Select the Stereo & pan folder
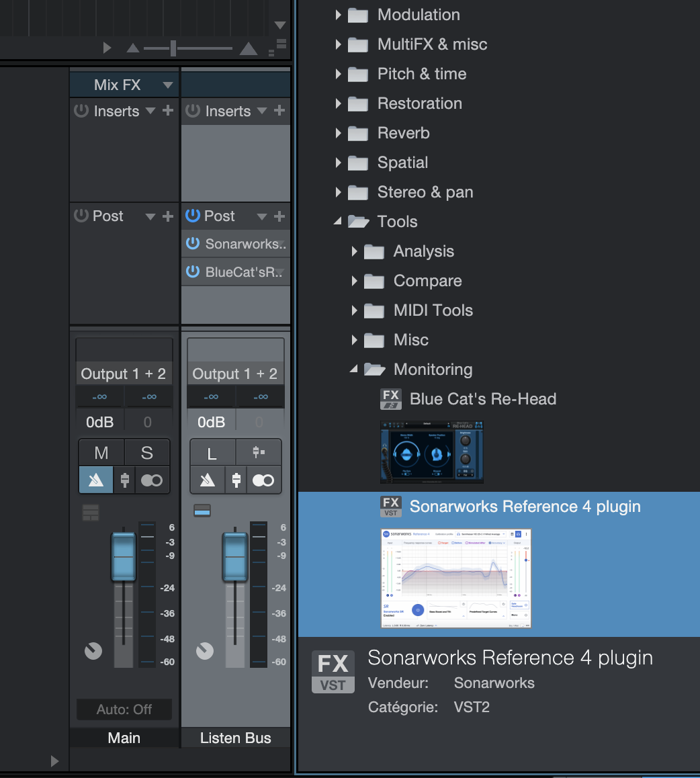The width and height of the screenshot is (700, 778). pyautogui.click(x=425, y=192)
